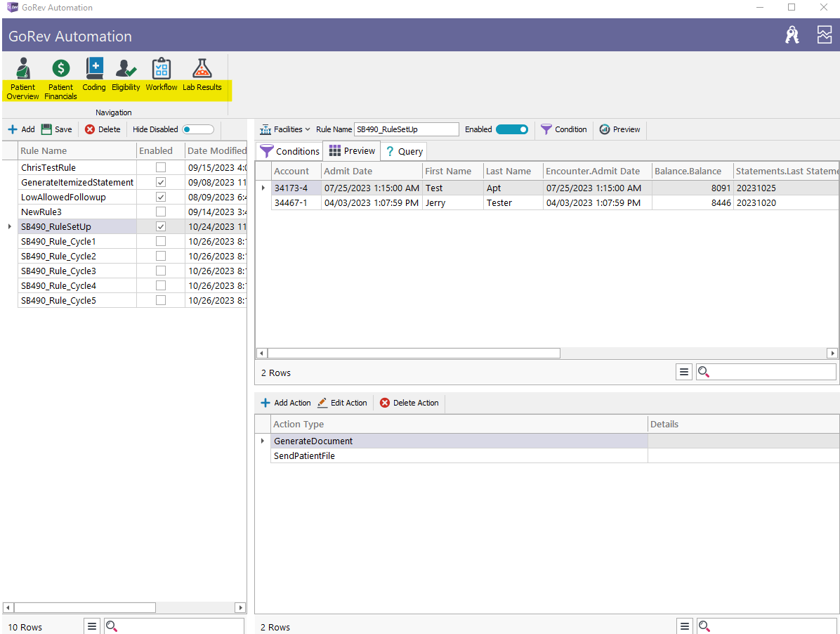Open rule list menu icon at bottom

91,626
